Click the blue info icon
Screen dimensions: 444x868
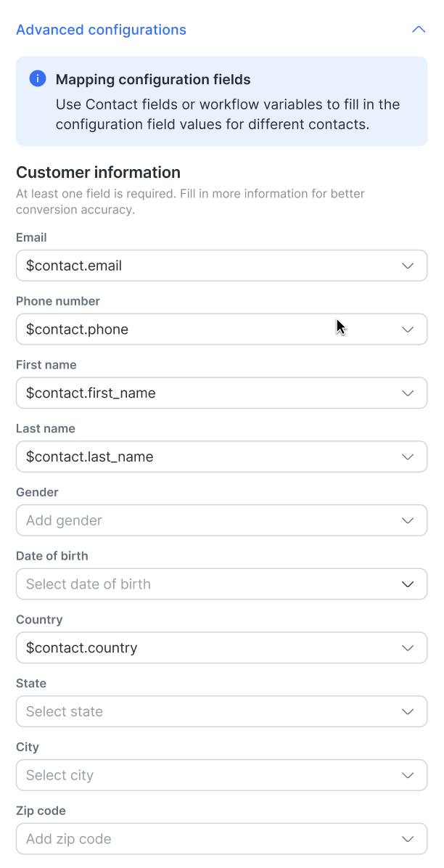point(38,79)
